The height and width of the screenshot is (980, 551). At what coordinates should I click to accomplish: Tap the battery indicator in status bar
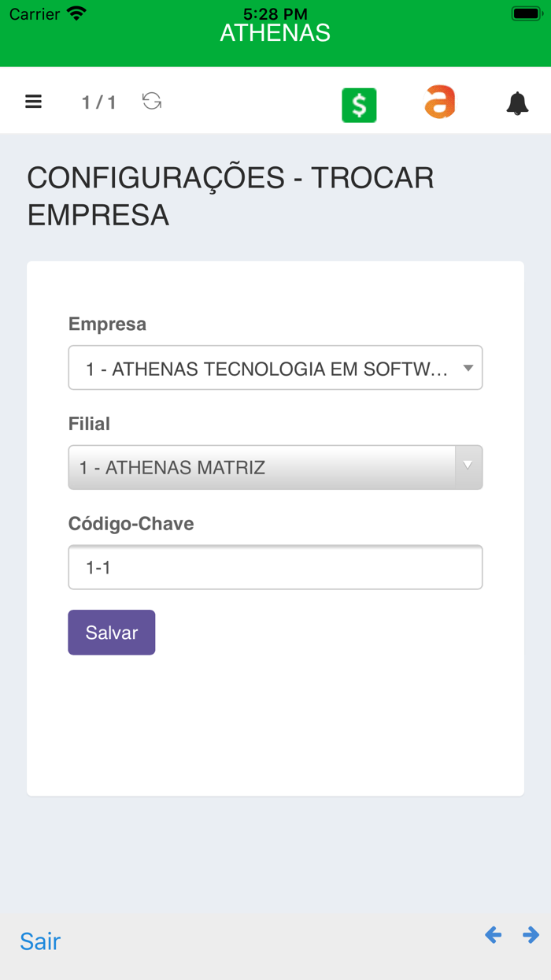(x=523, y=11)
